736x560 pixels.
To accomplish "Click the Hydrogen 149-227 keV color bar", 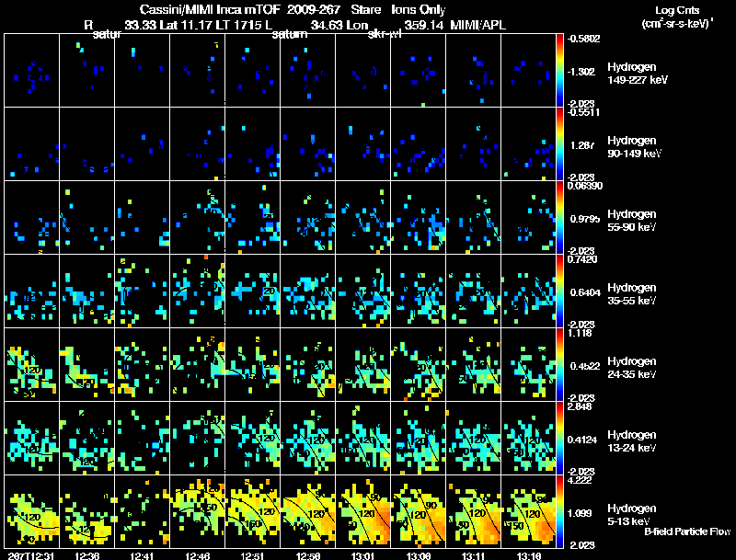I will pos(559,70).
